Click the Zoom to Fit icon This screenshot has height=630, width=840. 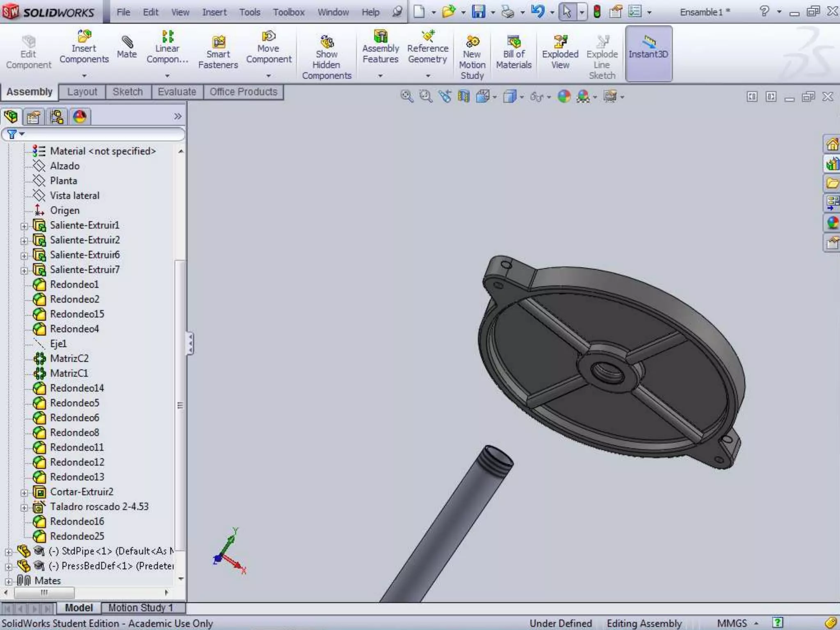point(406,97)
